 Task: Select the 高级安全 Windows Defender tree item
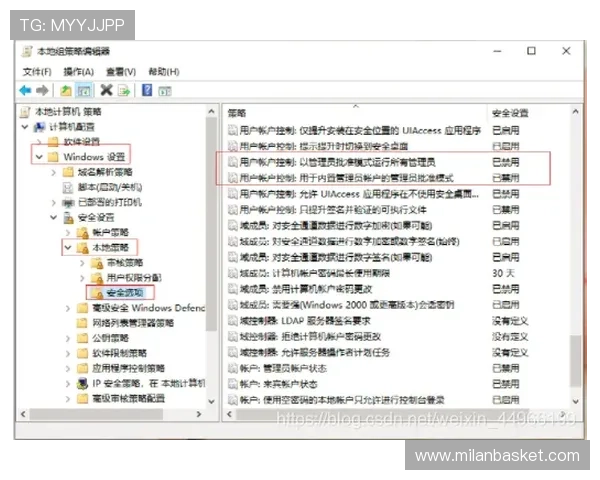coord(148,308)
